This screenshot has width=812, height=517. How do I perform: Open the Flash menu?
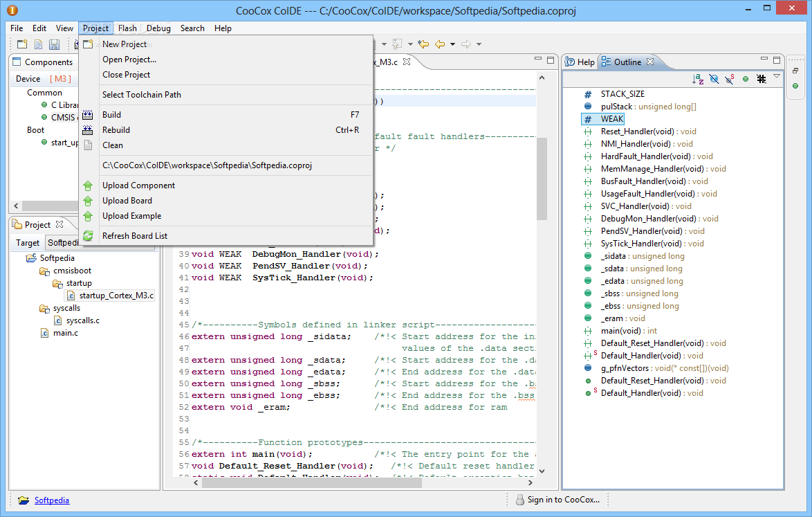pos(127,28)
